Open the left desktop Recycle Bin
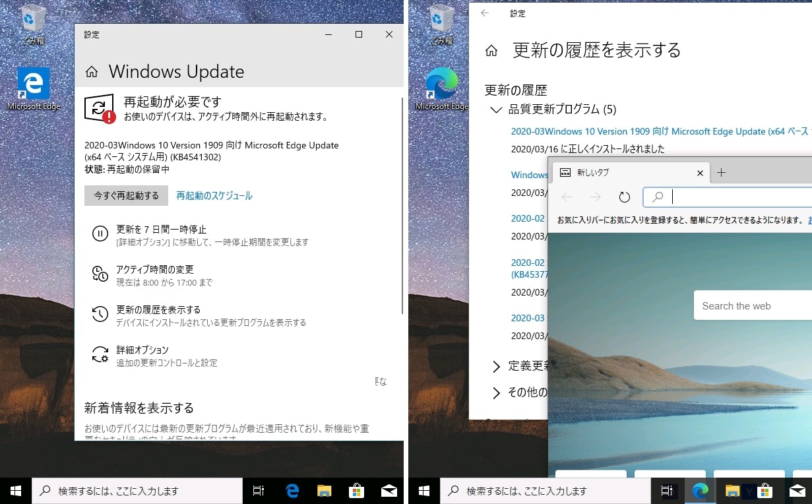The height and width of the screenshot is (504, 812). 33,24
